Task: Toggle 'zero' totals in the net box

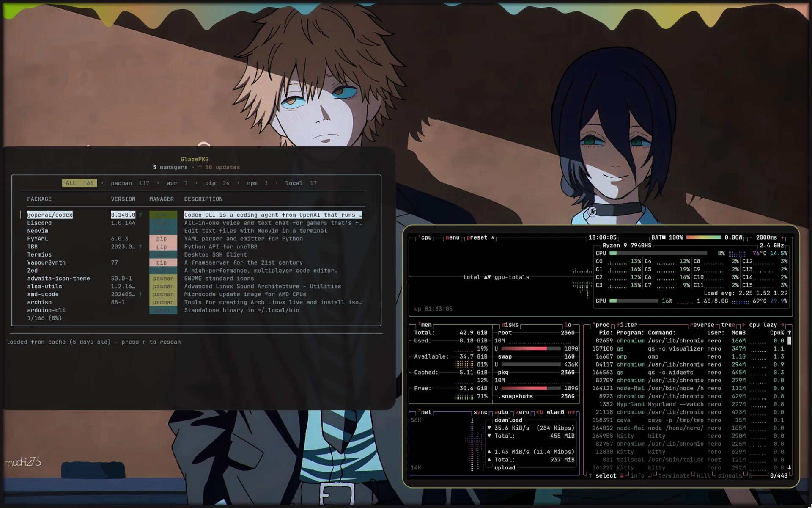Action: [522, 412]
